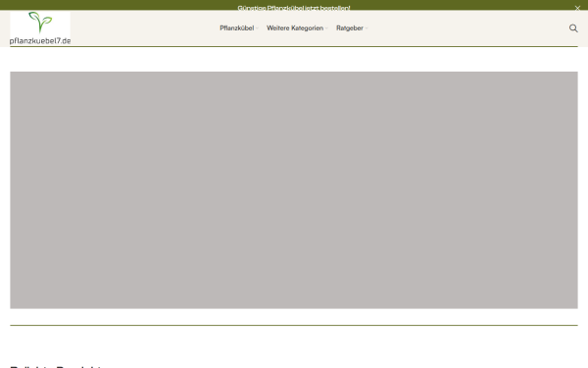
Task: Open the Weitere Kategorien menu
Action: 295,28
